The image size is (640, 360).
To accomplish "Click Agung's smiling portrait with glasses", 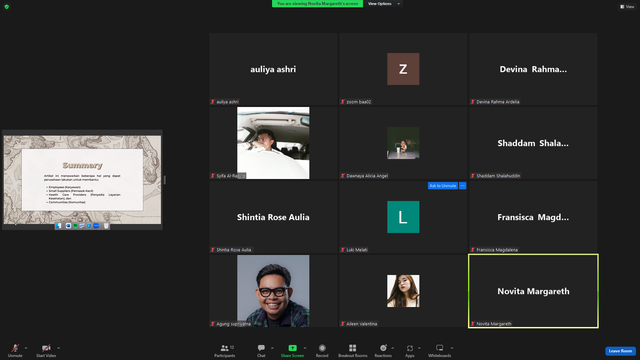I will coord(273,291).
